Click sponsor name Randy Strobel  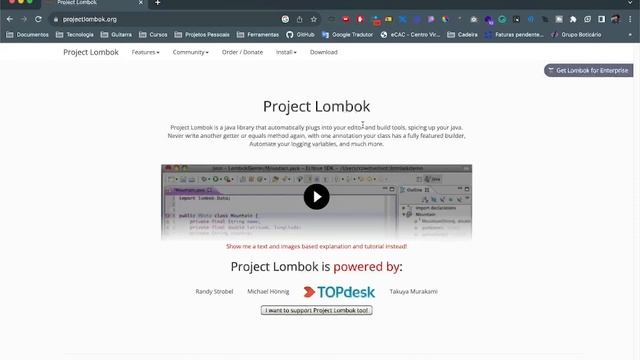tap(214, 291)
